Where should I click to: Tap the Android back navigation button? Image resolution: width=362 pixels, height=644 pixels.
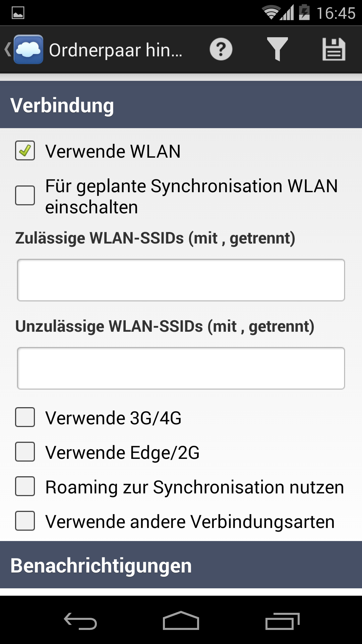80,621
